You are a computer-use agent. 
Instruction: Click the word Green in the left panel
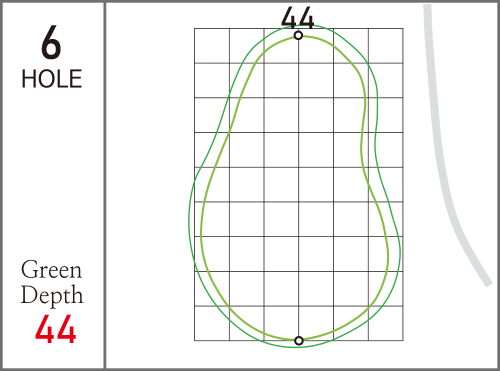point(51,270)
